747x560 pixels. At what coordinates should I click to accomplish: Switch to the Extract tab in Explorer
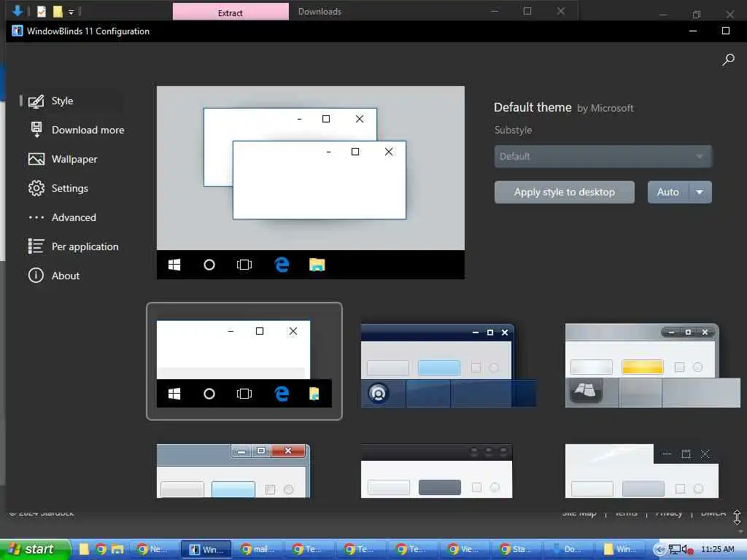pos(231,12)
